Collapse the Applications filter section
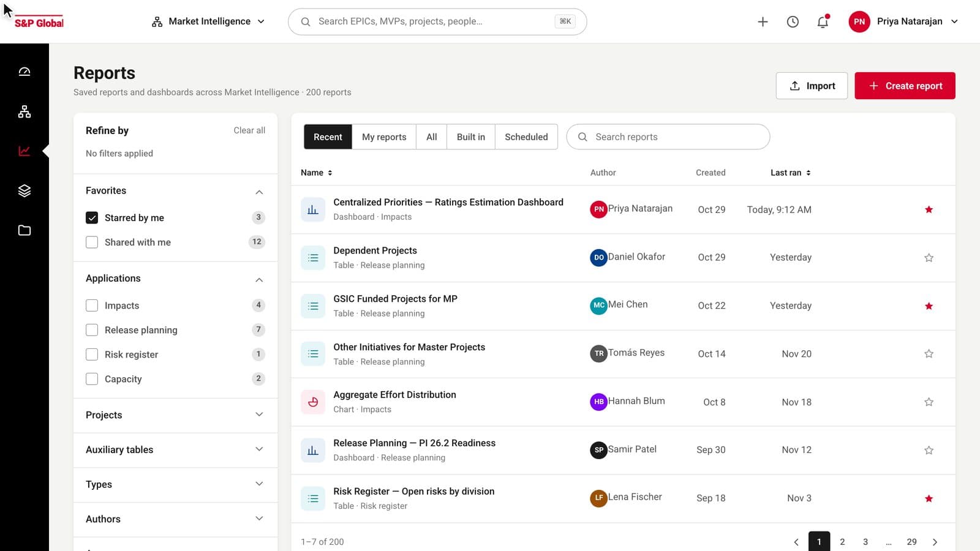This screenshot has width=980, height=551. click(259, 279)
